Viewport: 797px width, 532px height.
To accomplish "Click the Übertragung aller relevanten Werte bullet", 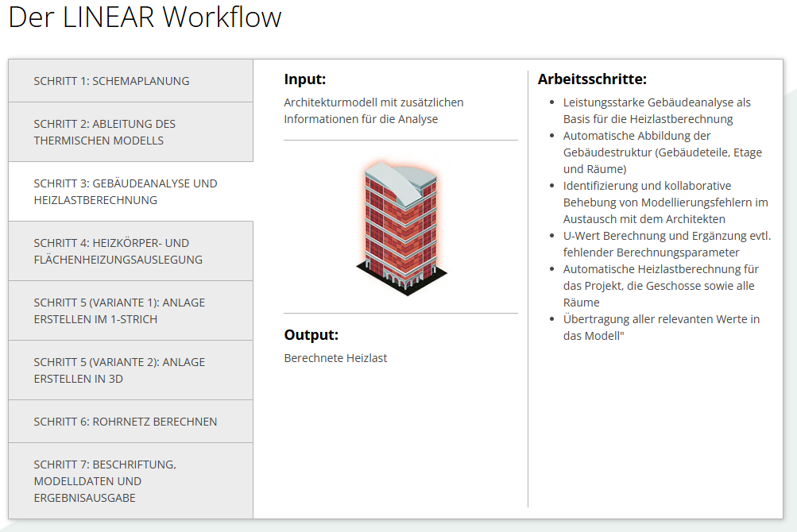I will 660,327.
